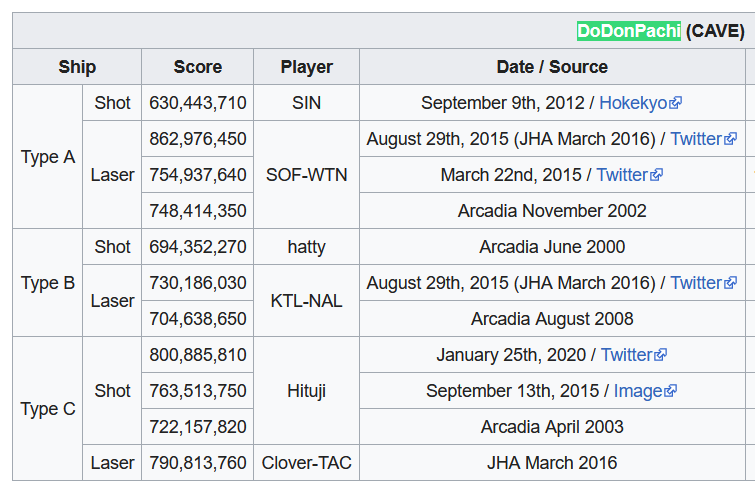The width and height of the screenshot is (755, 500).
Task: Click the score 862,976,450
Action: tap(197, 139)
